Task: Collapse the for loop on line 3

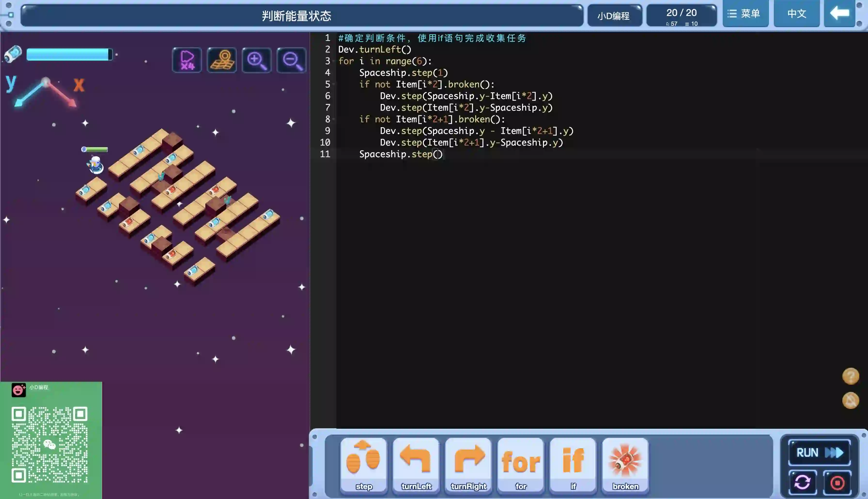Action: (x=334, y=61)
